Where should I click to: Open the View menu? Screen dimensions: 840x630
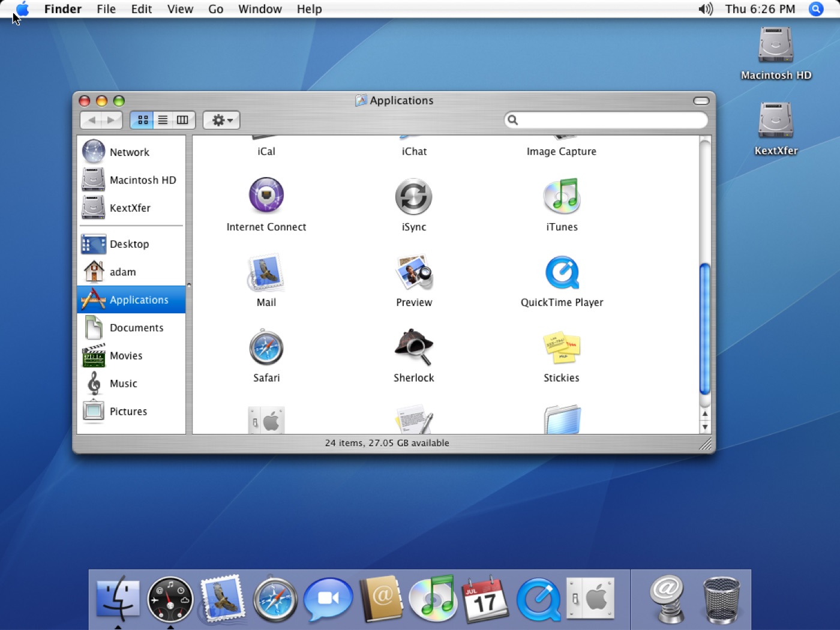pyautogui.click(x=180, y=9)
